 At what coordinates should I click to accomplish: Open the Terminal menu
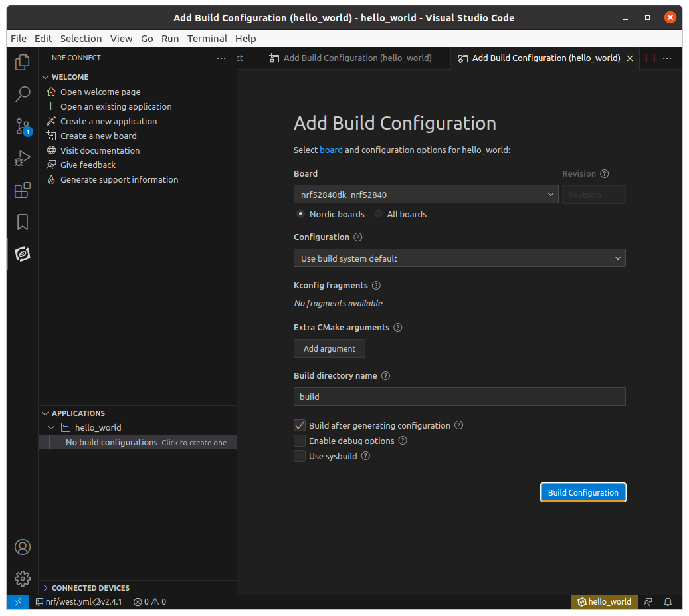point(207,39)
